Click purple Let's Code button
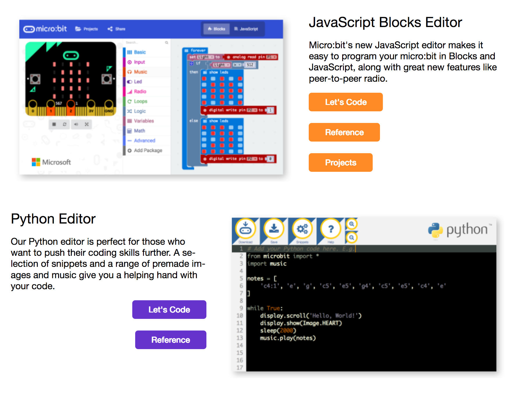Screen dimensions: 532x393 pyautogui.click(x=169, y=310)
